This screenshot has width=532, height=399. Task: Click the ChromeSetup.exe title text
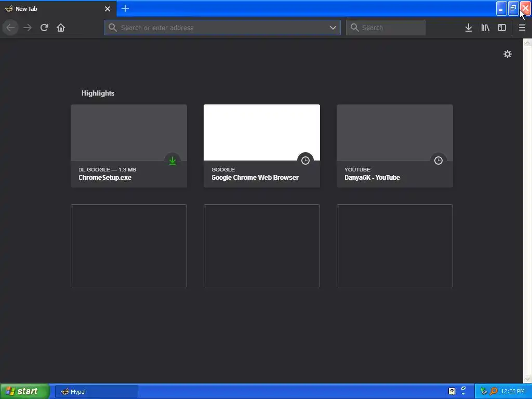pyautogui.click(x=105, y=178)
